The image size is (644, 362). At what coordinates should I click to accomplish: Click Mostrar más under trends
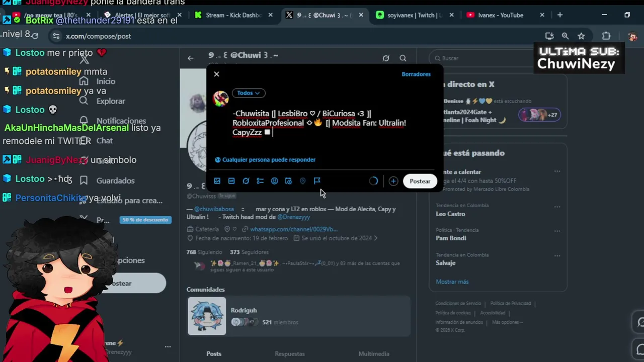coord(452,282)
